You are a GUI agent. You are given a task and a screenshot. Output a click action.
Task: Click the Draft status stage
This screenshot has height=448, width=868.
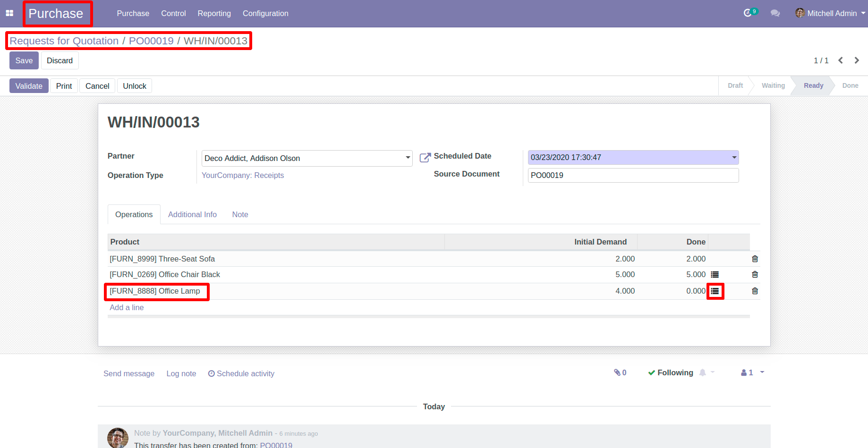pos(735,85)
